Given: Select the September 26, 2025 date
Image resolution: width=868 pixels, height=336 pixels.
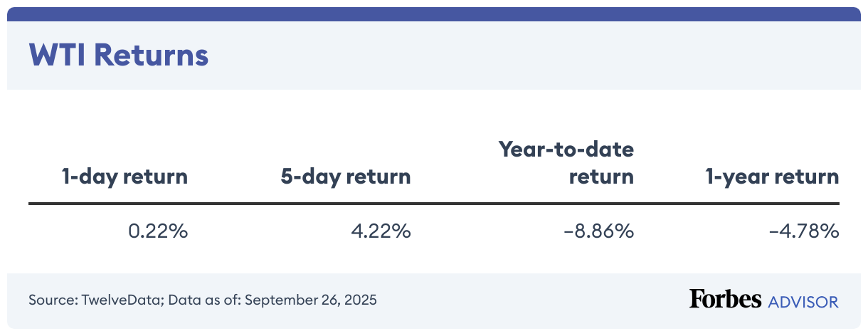Looking at the screenshot, I should 312,300.
